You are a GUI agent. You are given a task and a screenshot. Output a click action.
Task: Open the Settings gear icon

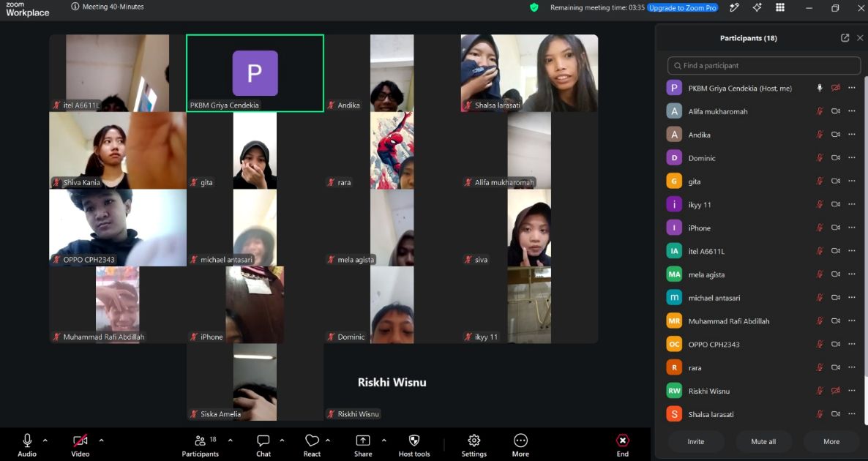pyautogui.click(x=474, y=441)
